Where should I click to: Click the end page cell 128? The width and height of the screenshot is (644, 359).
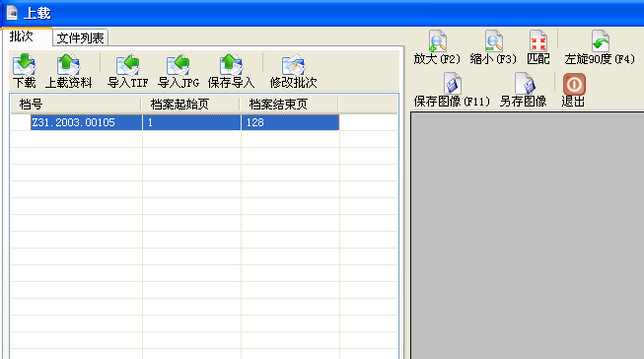290,122
